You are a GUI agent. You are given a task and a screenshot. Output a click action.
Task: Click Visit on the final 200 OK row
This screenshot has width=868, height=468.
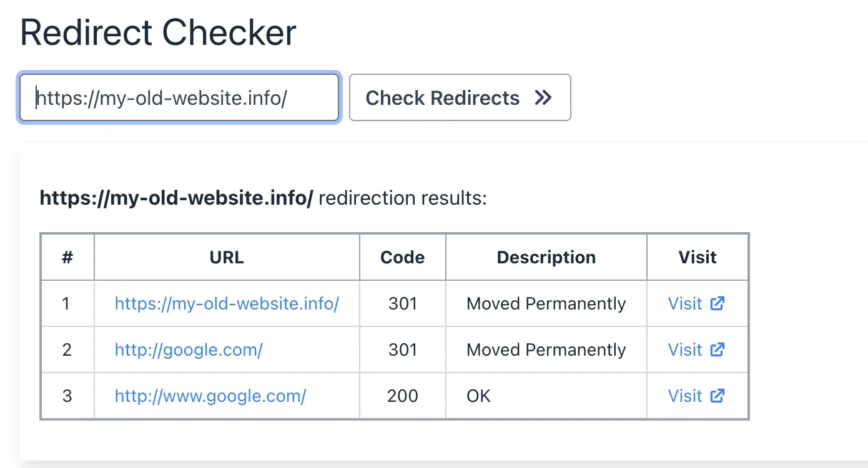pos(685,396)
